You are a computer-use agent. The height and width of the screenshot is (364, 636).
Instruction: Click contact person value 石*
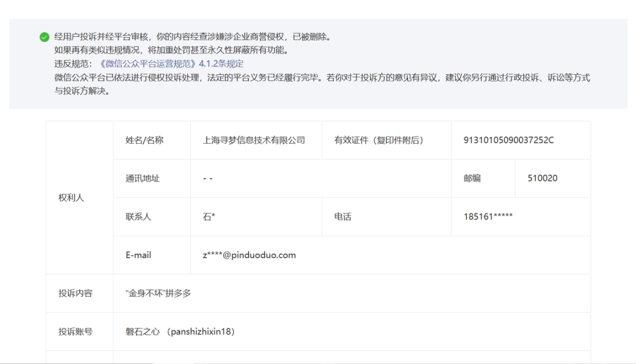coord(209,217)
